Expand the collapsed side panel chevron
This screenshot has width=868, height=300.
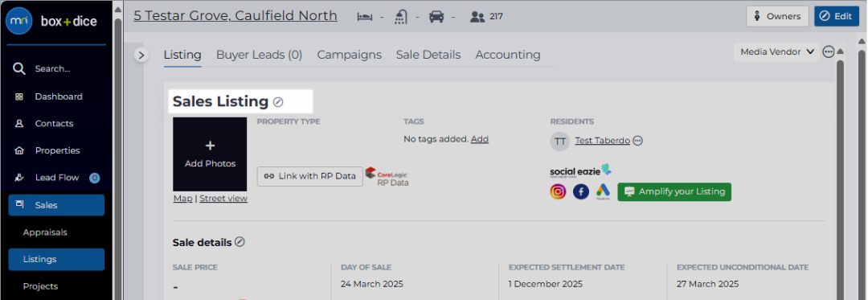click(x=141, y=55)
